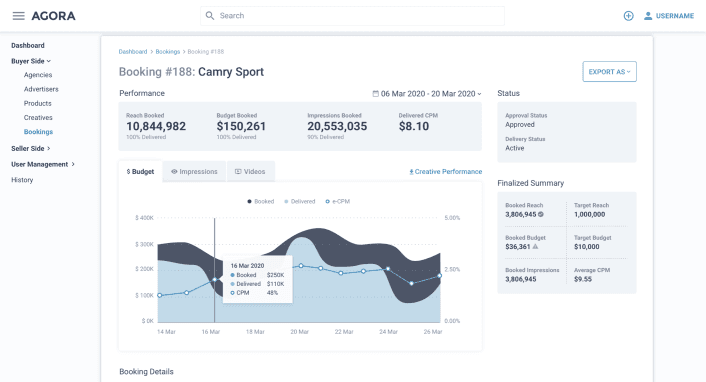Click the search magnifier icon
This screenshot has width=706, height=382.
[x=210, y=16]
